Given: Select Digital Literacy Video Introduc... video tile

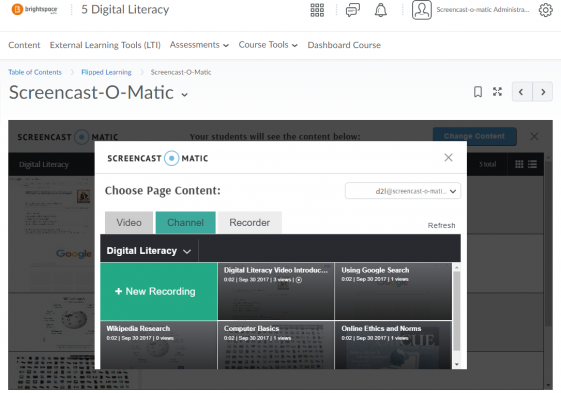Looking at the screenshot, I should (x=276, y=291).
